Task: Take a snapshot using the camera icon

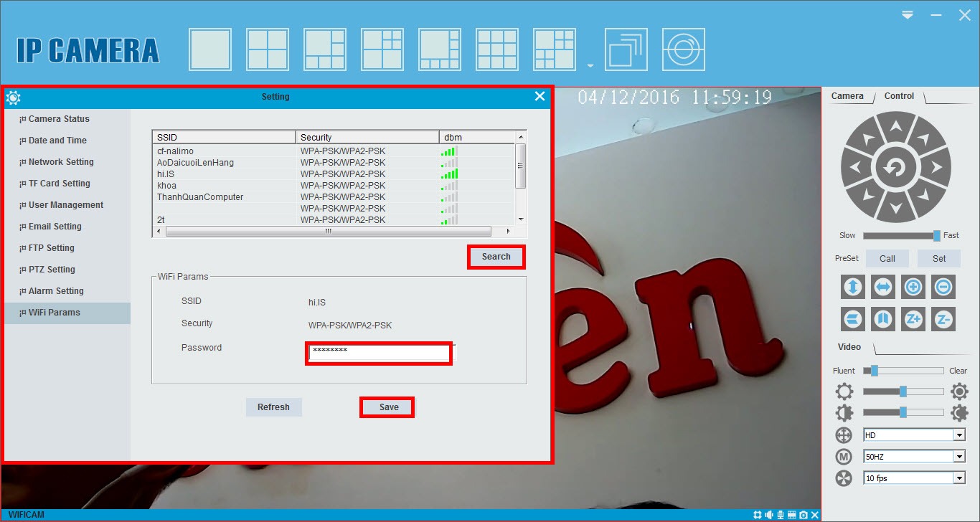Action: (x=803, y=514)
